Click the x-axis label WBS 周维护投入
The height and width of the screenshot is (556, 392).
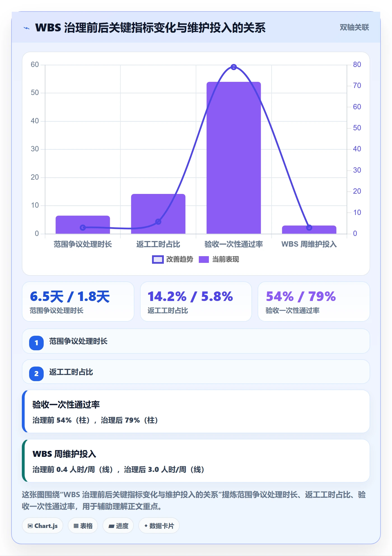[309, 244]
